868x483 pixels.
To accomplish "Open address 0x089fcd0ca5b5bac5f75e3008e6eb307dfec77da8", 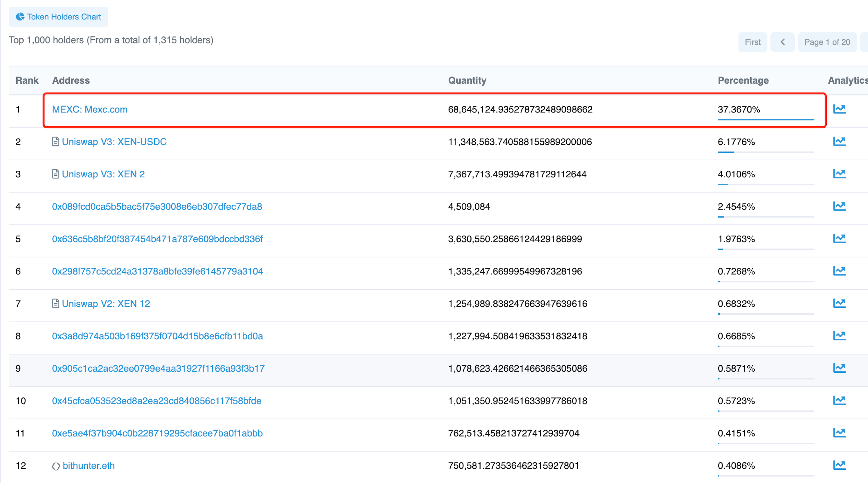I will tap(157, 206).
